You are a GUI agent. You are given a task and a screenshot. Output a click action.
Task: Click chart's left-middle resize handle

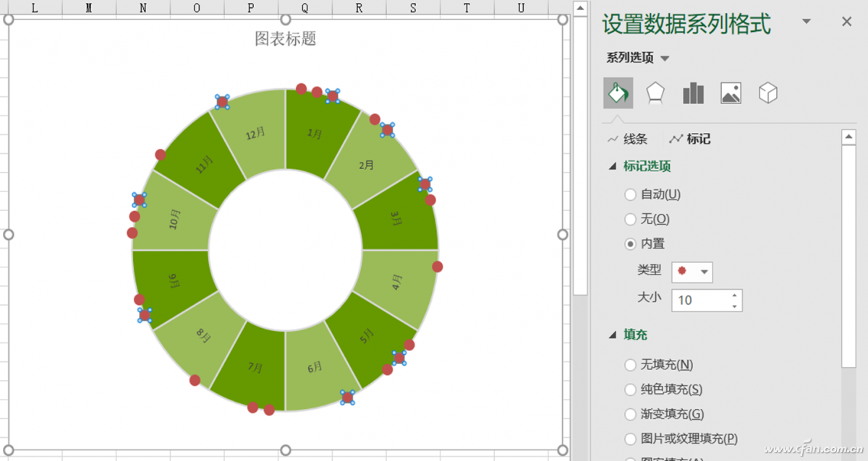click(9, 235)
